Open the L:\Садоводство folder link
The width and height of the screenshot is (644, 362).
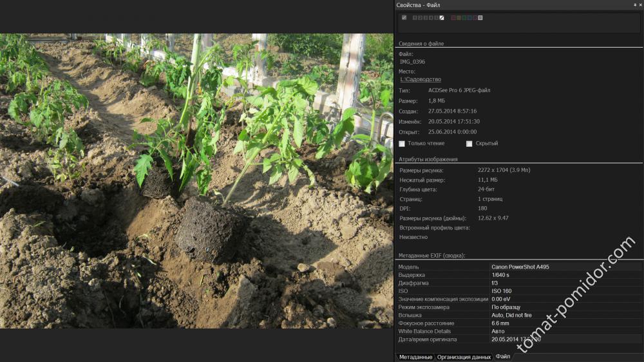421,79
